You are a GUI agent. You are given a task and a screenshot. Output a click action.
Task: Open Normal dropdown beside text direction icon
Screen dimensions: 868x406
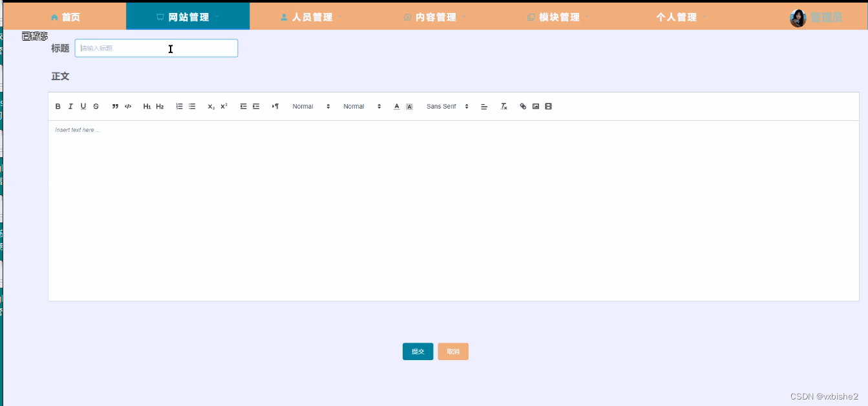coord(311,107)
